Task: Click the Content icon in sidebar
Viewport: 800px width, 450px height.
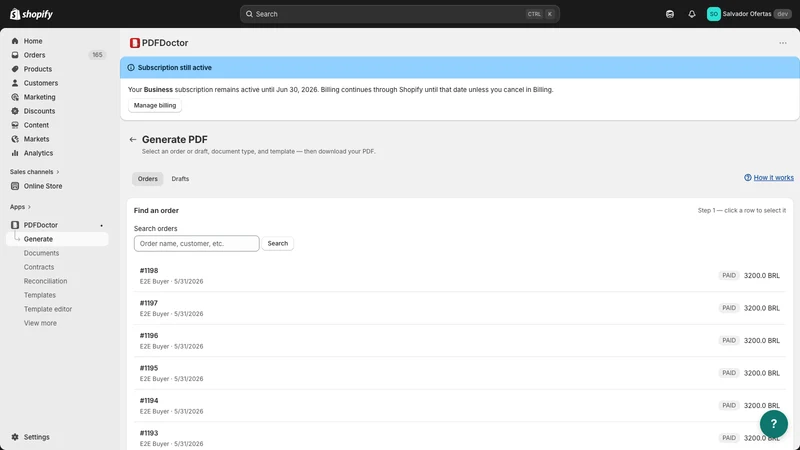Action: [15, 125]
